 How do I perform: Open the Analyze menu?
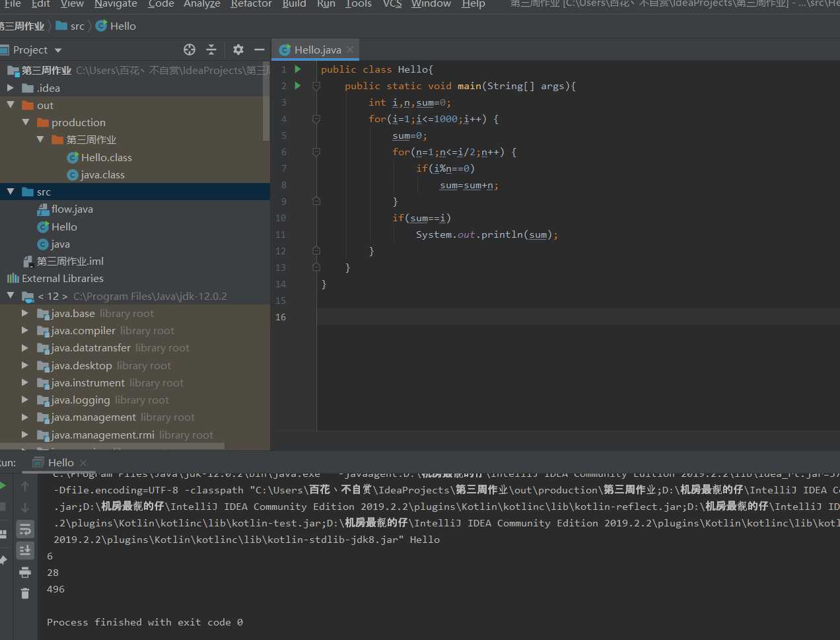(x=202, y=4)
